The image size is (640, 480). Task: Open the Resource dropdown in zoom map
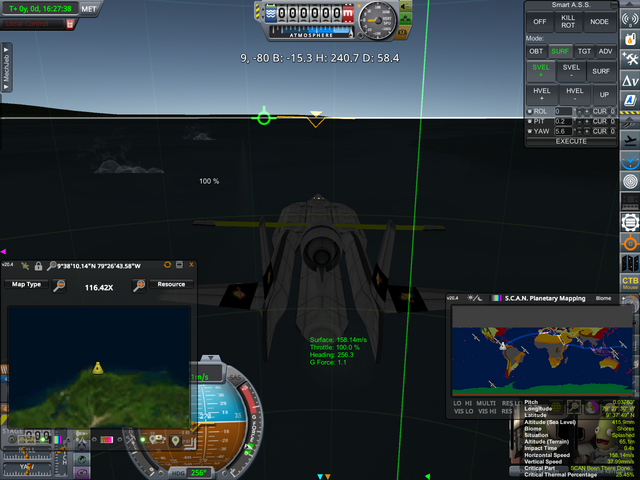tap(171, 284)
